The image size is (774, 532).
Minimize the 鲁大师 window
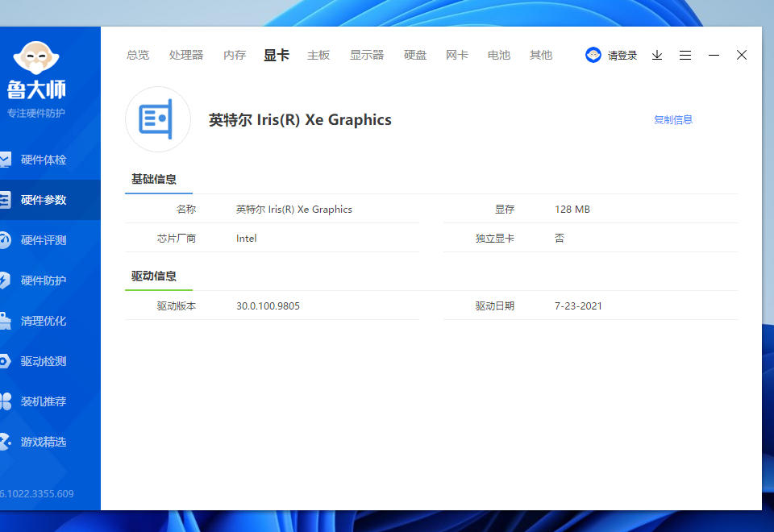click(x=714, y=55)
